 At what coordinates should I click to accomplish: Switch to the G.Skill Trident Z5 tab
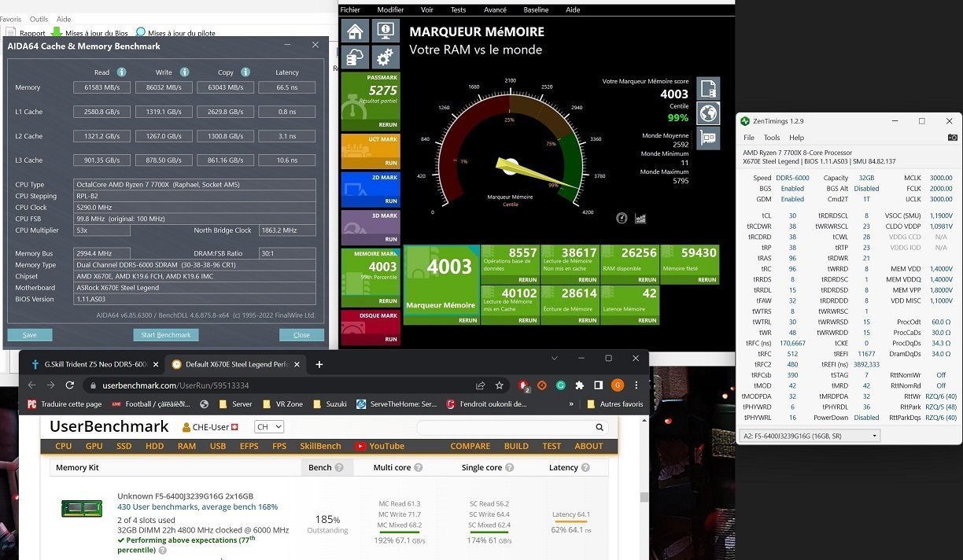(89, 365)
